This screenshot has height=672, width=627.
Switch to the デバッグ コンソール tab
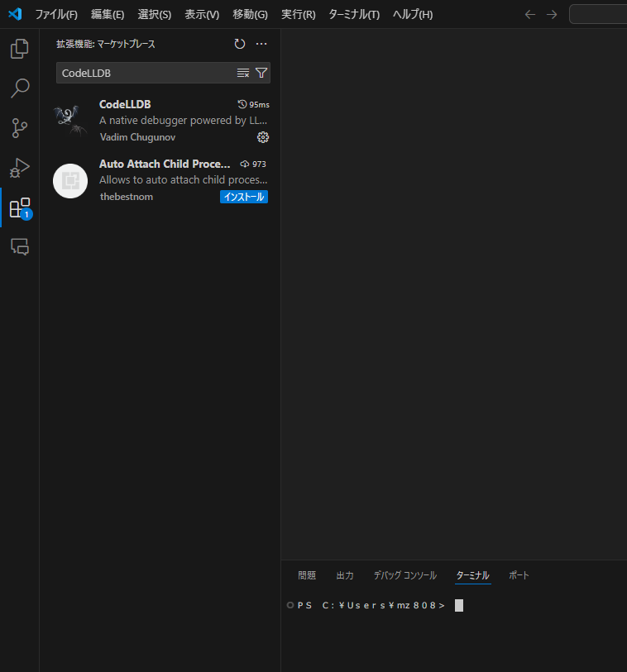point(404,575)
